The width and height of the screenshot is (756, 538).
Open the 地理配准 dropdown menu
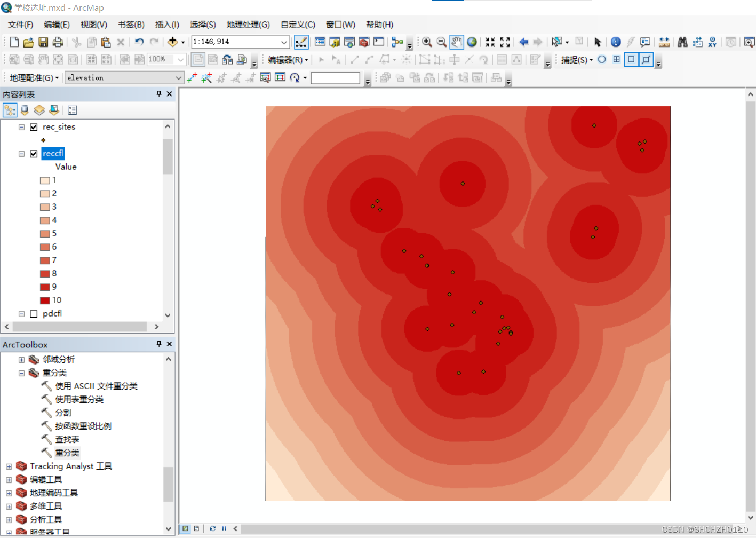(x=34, y=77)
